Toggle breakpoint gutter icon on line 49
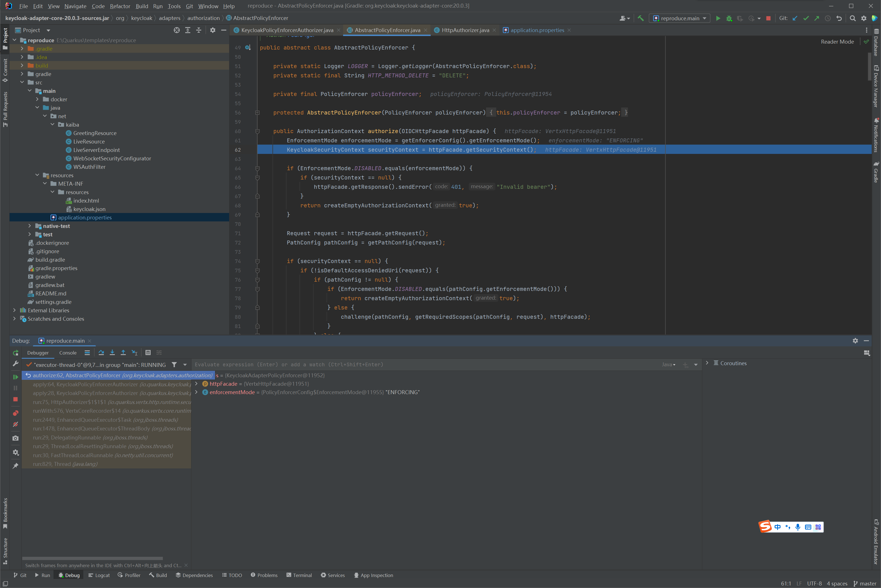This screenshot has width=881, height=588. click(x=248, y=48)
